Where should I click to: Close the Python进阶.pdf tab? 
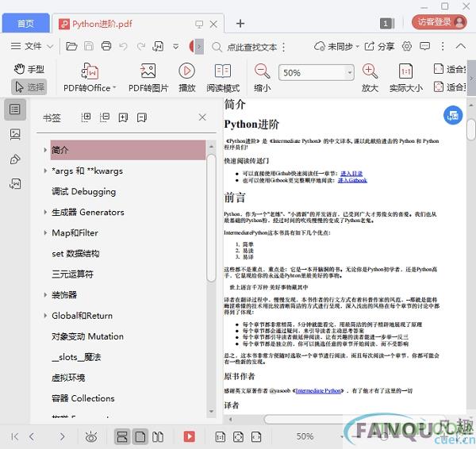213,24
